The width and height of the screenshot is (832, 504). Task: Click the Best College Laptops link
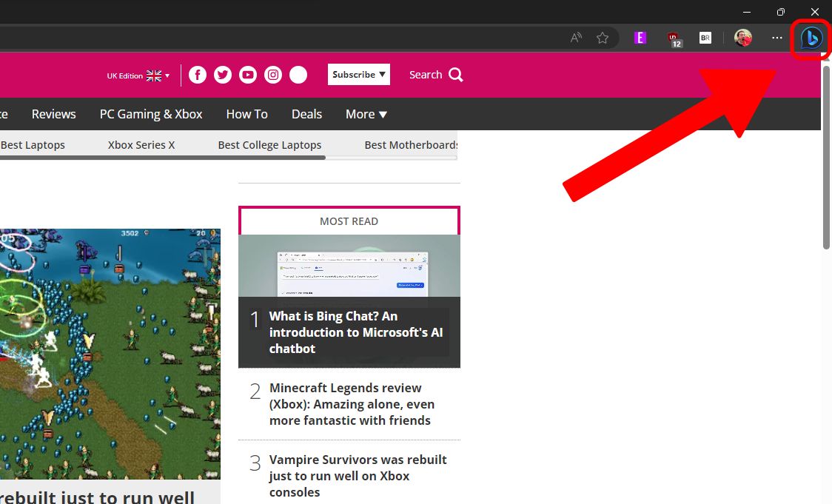pos(269,144)
